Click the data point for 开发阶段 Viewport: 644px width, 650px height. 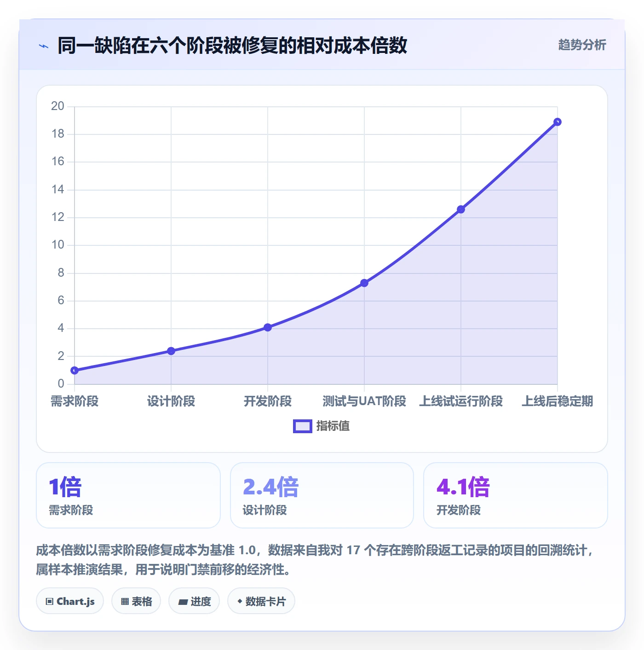click(x=268, y=327)
